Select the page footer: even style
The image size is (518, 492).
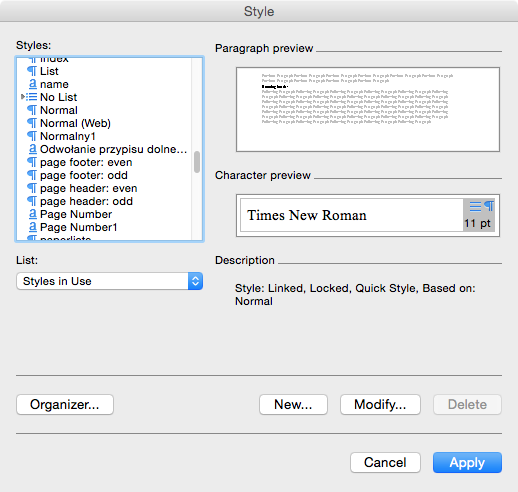86,162
